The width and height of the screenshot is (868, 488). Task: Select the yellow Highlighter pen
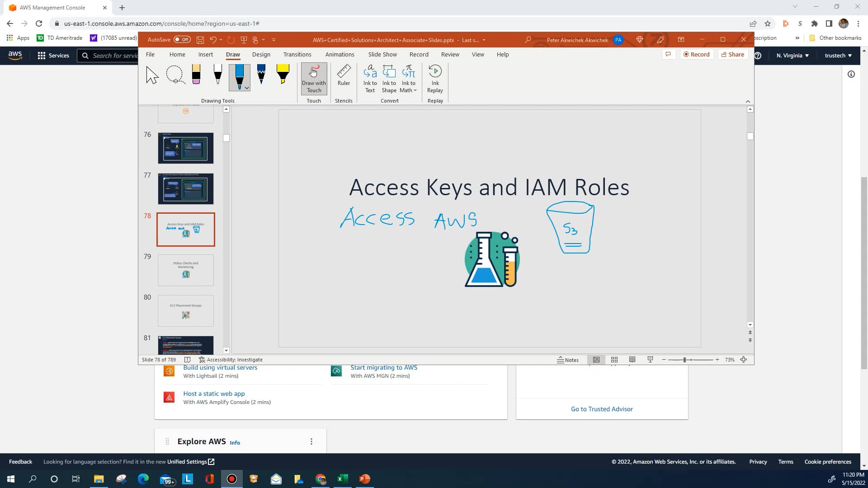[x=283, y=76]
